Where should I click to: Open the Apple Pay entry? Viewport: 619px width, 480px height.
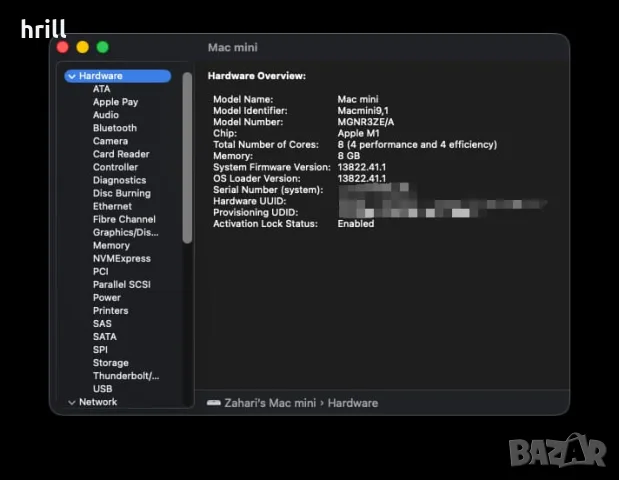click(x=115, y=102)
